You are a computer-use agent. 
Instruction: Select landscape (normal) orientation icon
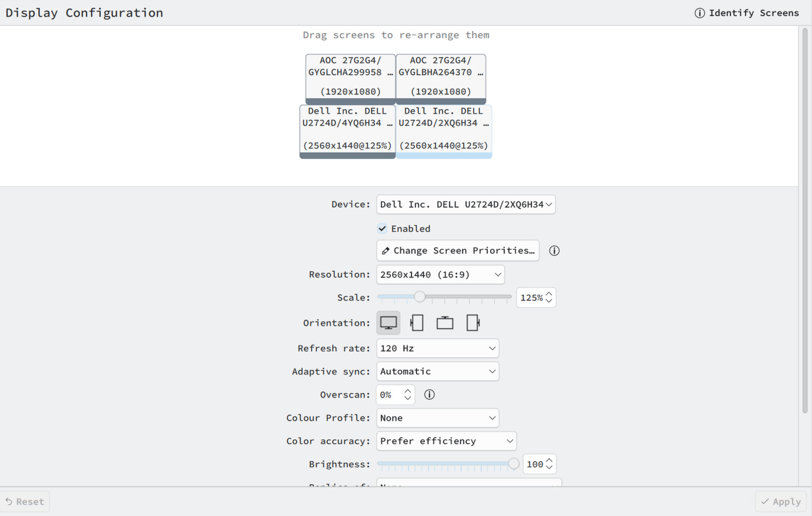pos(388,323)
